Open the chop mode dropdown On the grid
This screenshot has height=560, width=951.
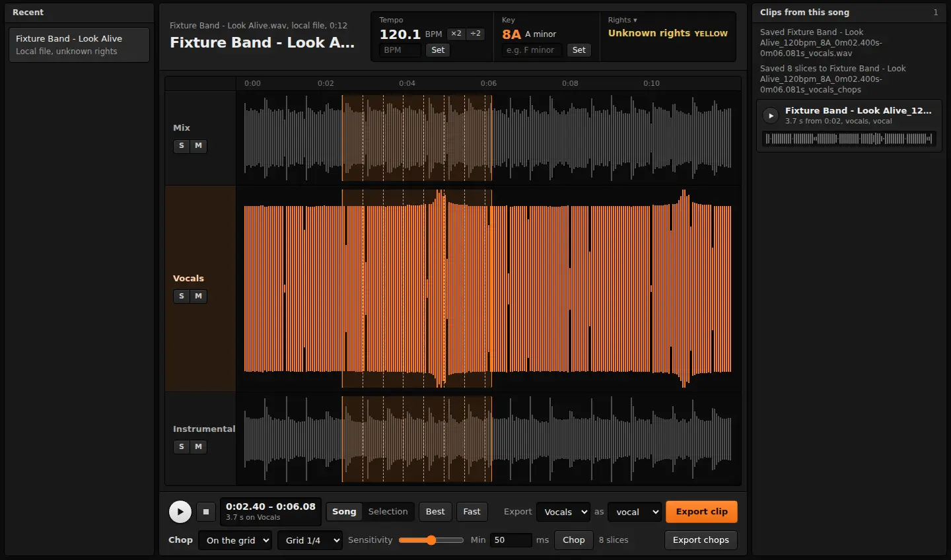[235, 540]
